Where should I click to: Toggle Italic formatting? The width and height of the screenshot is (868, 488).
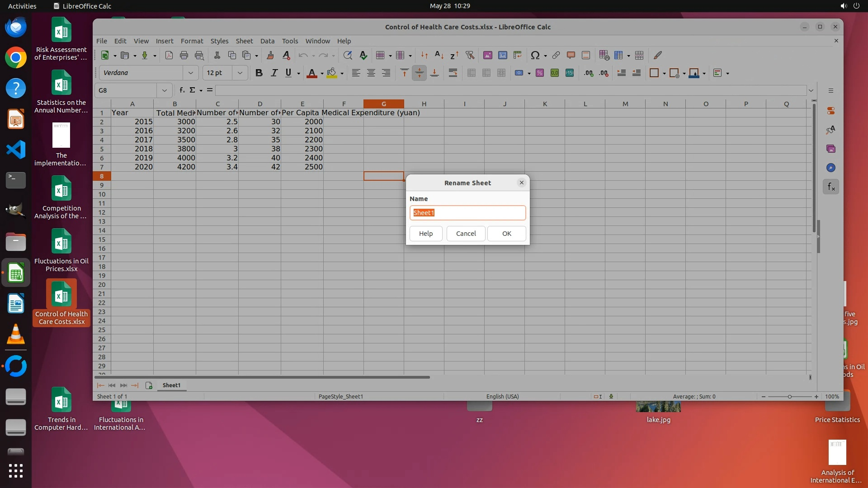tap(274, 73)
